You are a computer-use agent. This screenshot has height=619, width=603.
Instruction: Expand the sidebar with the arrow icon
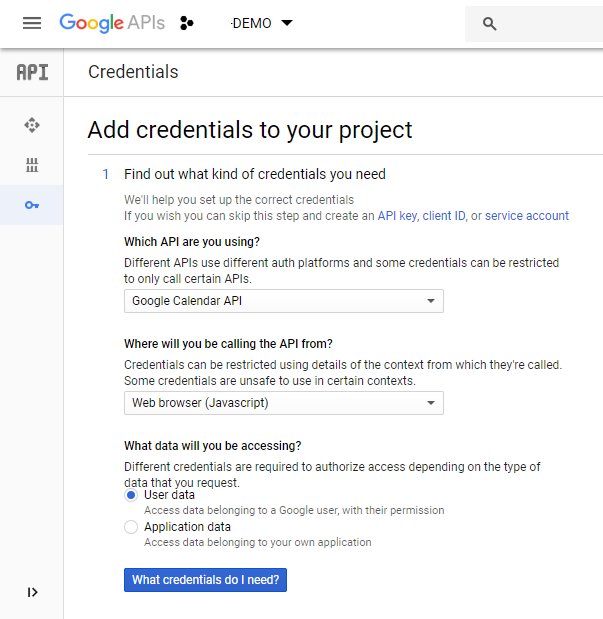click(x=32, y=592)
